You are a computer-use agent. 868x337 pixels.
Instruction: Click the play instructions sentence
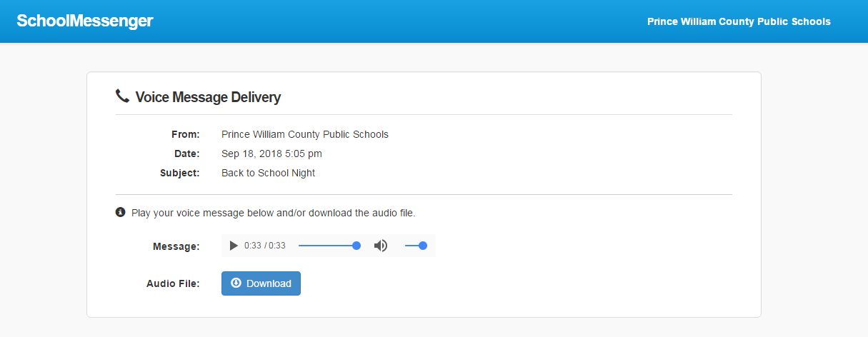(x=274, y=213)
